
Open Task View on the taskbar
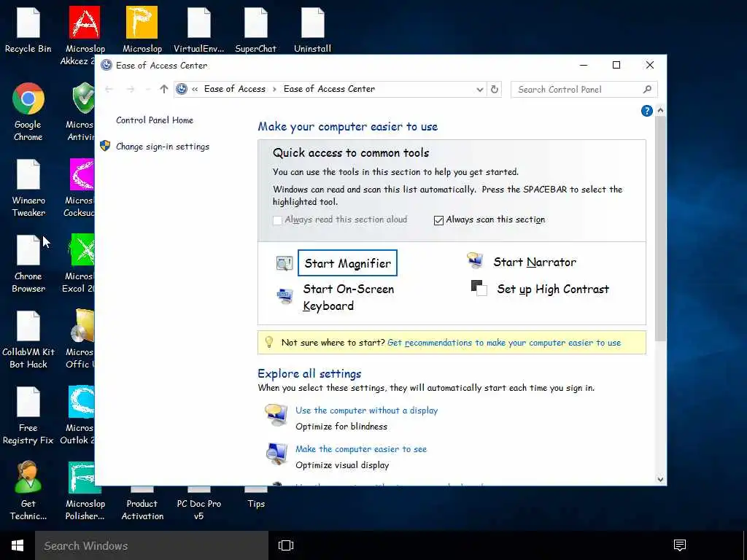click(286, 545)
